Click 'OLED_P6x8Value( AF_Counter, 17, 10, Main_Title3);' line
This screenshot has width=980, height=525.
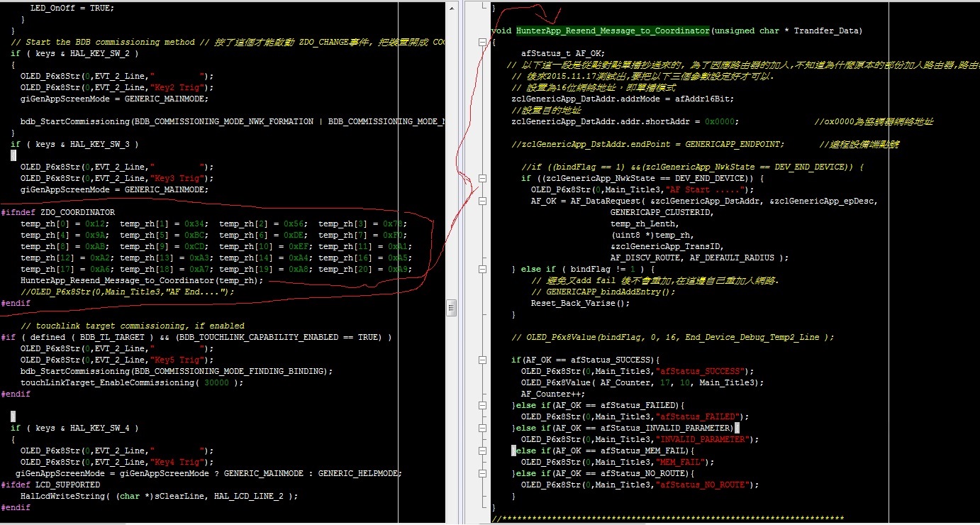642,382
